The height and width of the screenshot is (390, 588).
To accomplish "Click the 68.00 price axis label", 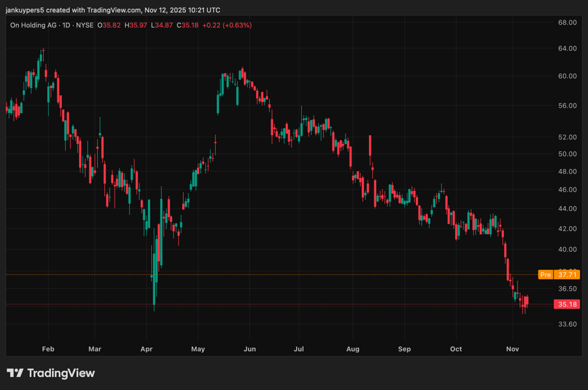I will [567, 22].
